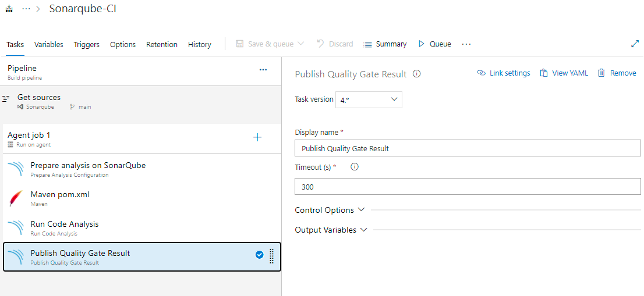This screenshot has height=296, width=644.
Task: Expand the Output Variables section
Action: 331,230
